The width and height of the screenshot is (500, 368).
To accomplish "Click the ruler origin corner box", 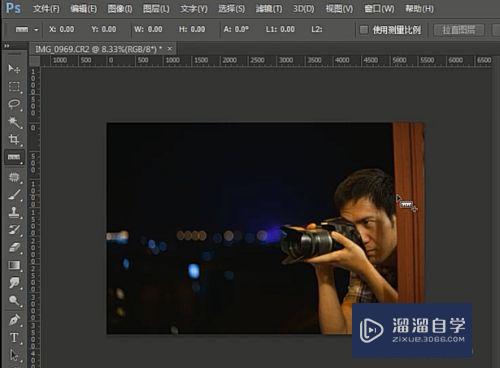I will [x=34, y=61].
